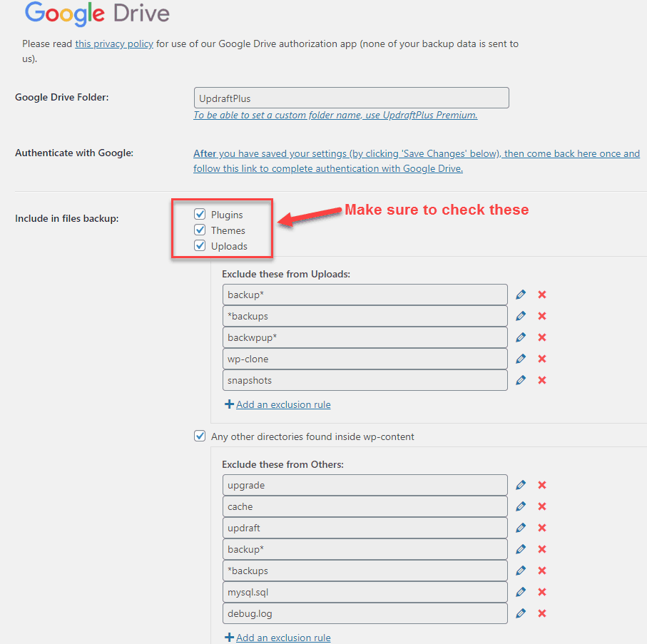The width and height of the screenshot is (647, 644).
Task: Focus the backup* field under Uploads exclusions
Action: (x=365, y=295)
